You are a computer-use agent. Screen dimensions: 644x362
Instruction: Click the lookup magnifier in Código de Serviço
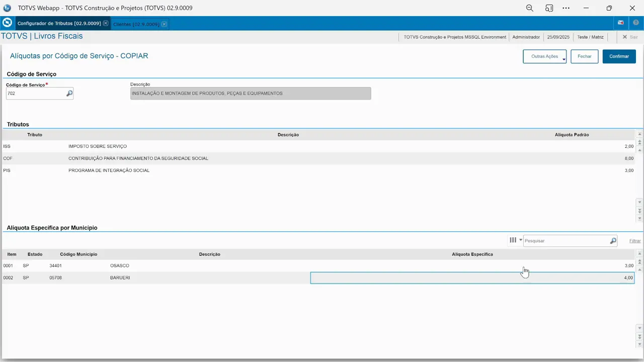coord(69,94)
